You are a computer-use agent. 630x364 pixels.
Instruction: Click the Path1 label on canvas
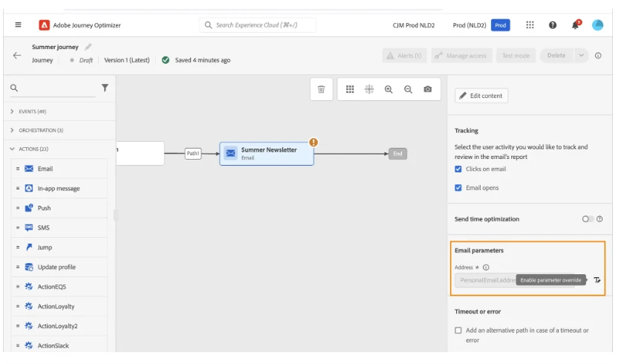(x=193, y=154)
